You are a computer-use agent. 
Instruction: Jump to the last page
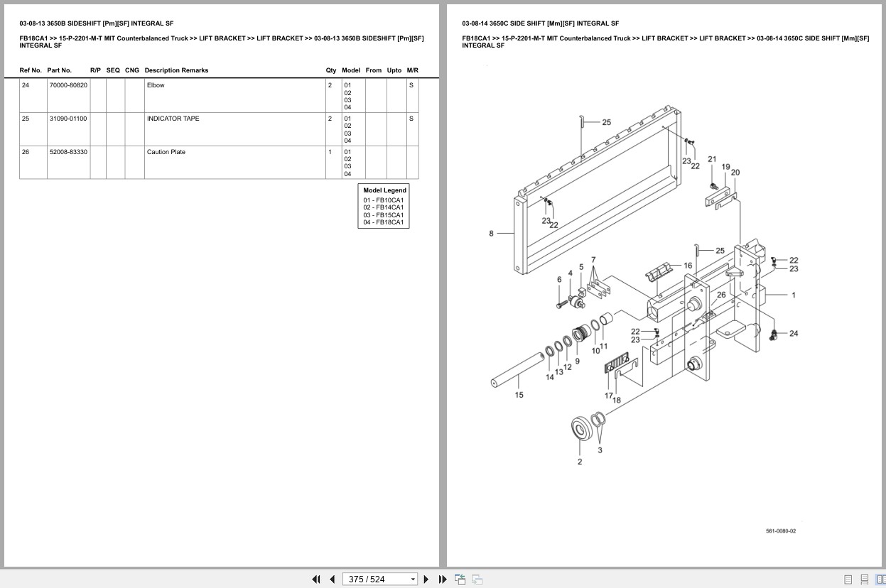(443, 579)
